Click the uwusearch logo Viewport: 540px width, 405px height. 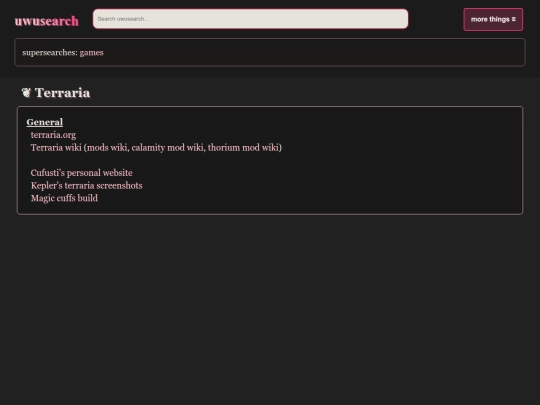pyautogui.click(x=46, y=21)
